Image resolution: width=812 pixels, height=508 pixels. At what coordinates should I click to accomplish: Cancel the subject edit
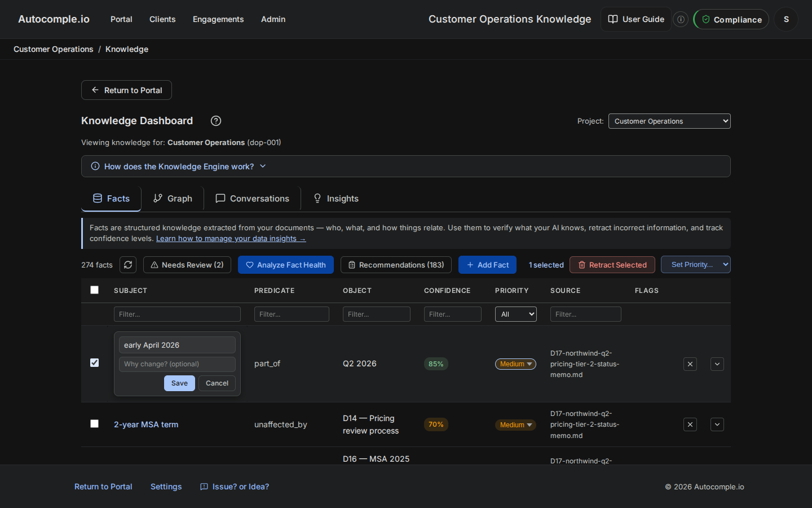[x=217, y=383]
